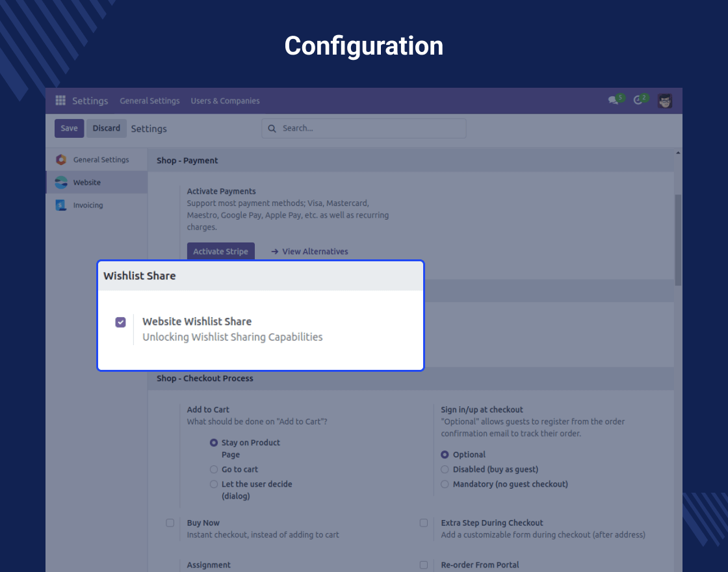Click the Discard button
Image resolution: width=728 pixels, height=572 pixels.
point(107,128)
